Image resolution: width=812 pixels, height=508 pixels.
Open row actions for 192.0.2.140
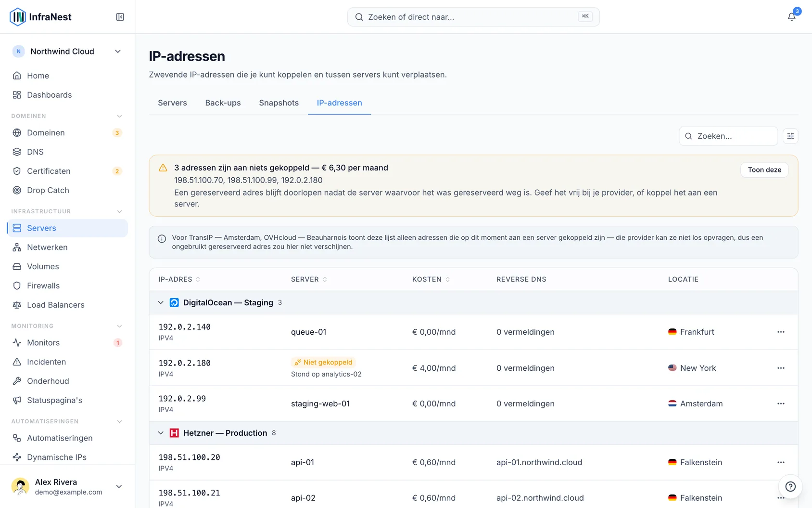(x=781, y=332)
